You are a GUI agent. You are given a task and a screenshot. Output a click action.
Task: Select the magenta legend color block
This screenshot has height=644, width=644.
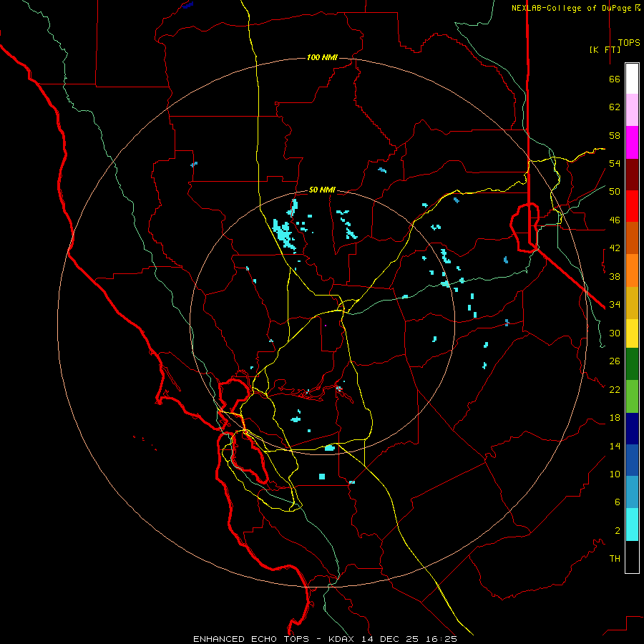point(632,142)
